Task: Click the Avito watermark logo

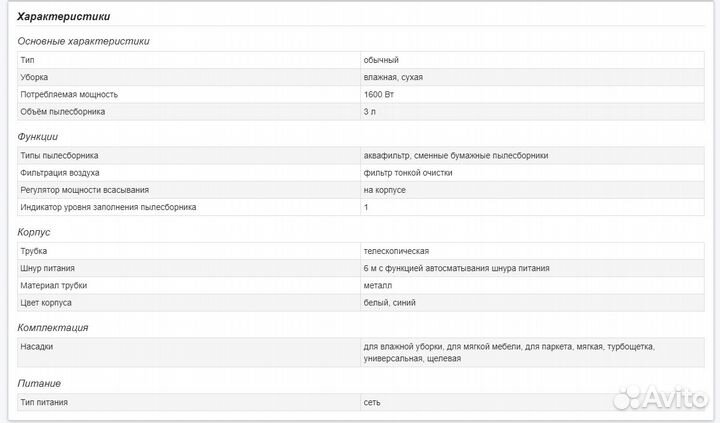Action: tap(661, 397)
